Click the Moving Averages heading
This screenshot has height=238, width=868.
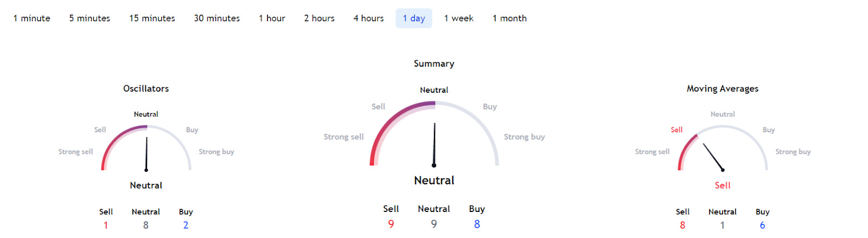click(723, 88)
